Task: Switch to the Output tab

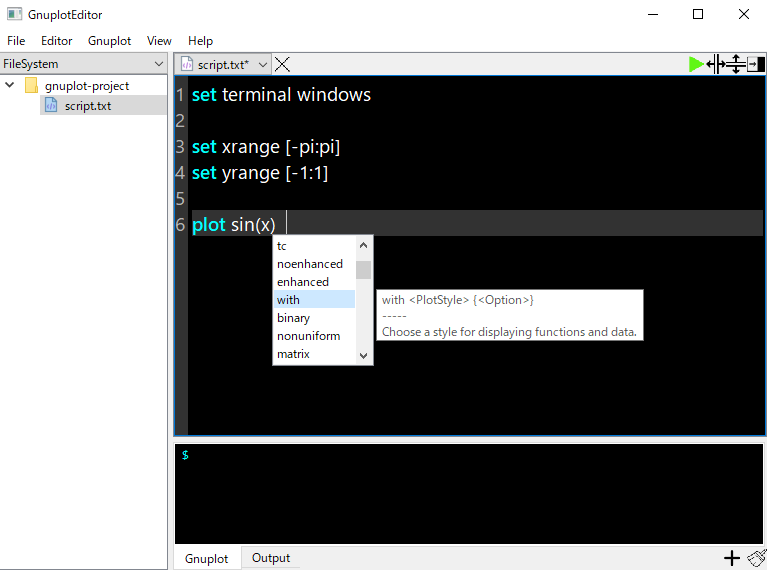Action: 271,558
